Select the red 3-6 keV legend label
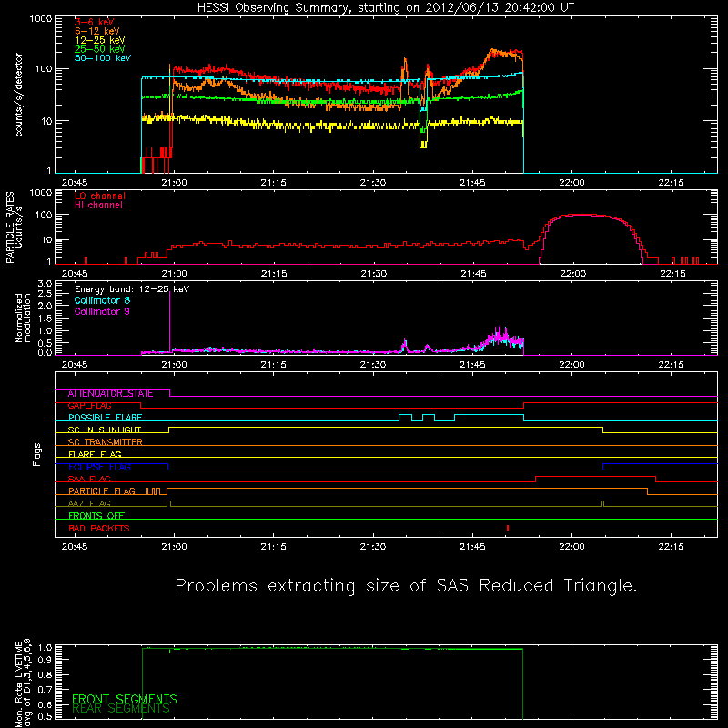This screenshot has width=728, height=728. (x=94, y=22)
